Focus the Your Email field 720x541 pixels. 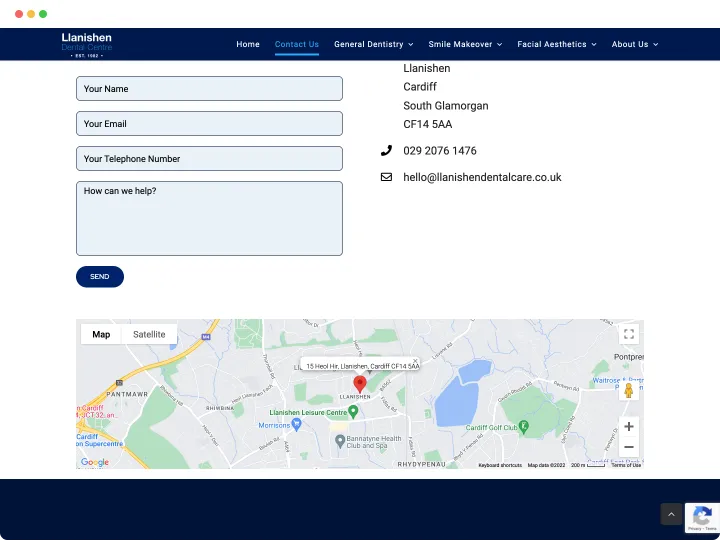point(209,124)
